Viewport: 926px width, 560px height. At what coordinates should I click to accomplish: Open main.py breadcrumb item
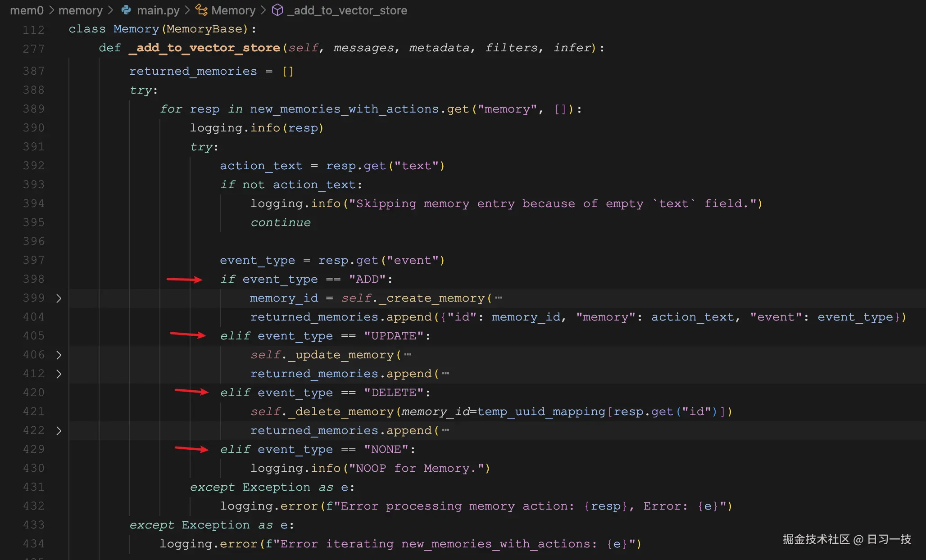click(158, 10)
